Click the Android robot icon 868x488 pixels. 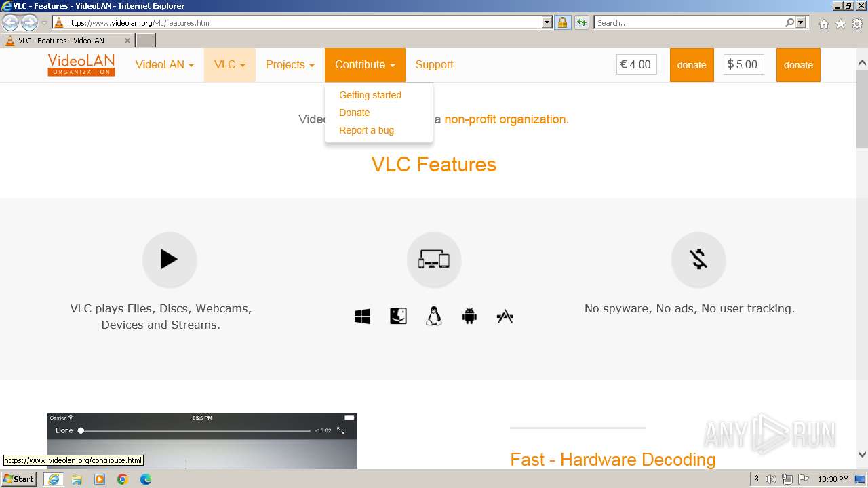(469, 317)
